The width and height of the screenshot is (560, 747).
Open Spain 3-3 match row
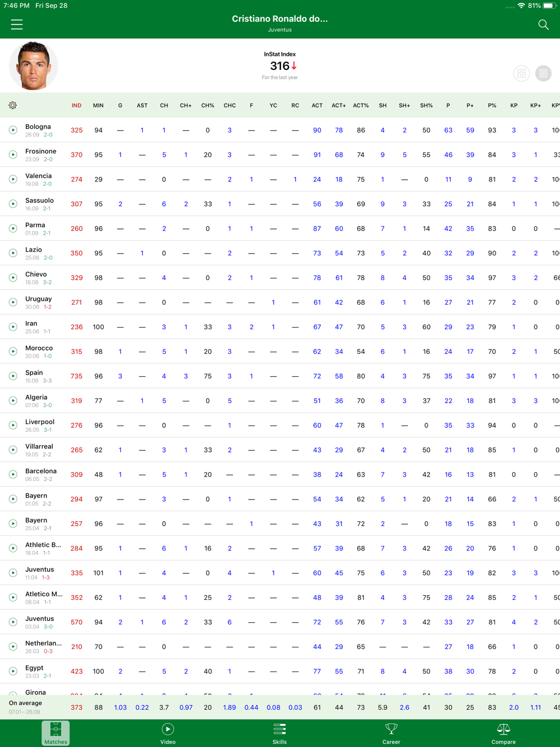pyautogui.click(x=280, y=376)
